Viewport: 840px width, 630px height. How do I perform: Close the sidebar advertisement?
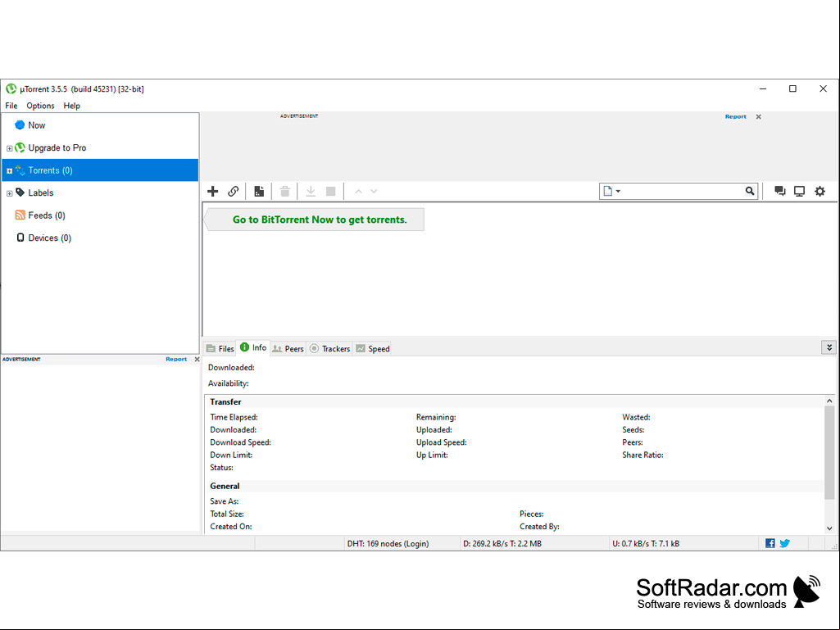[197, 360]
